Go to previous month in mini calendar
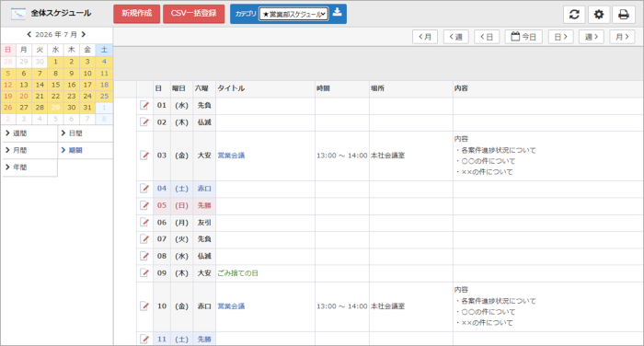 (29, 35)
